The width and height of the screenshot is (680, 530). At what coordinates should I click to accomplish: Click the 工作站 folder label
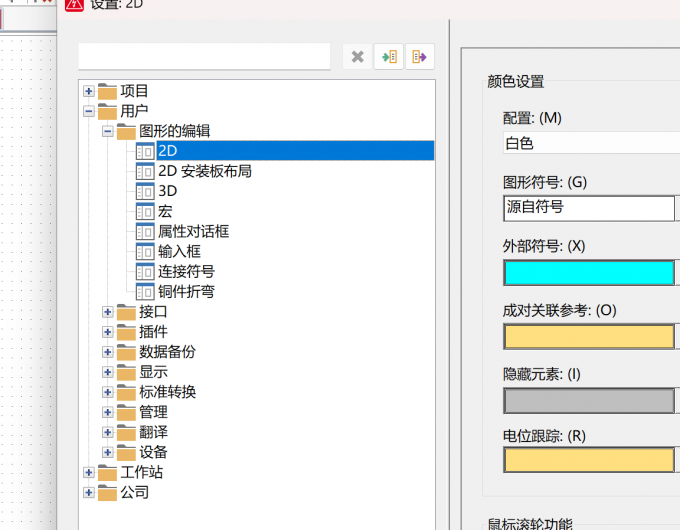pyautogui.click(x=142, y=472)
